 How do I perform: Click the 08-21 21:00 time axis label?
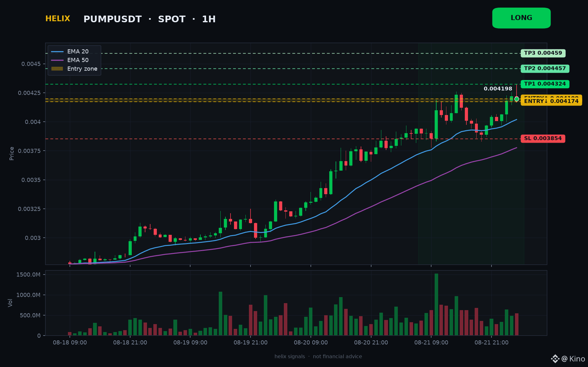pos(491,343)
